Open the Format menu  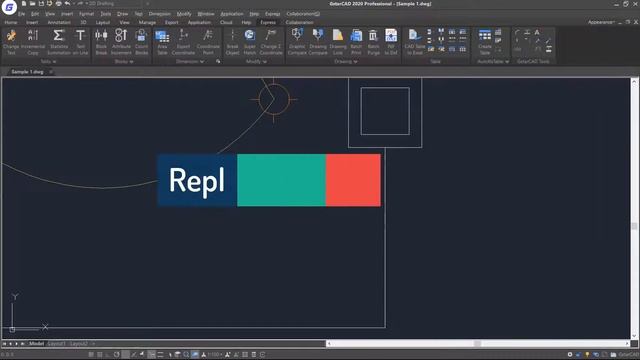click(87, 14)
